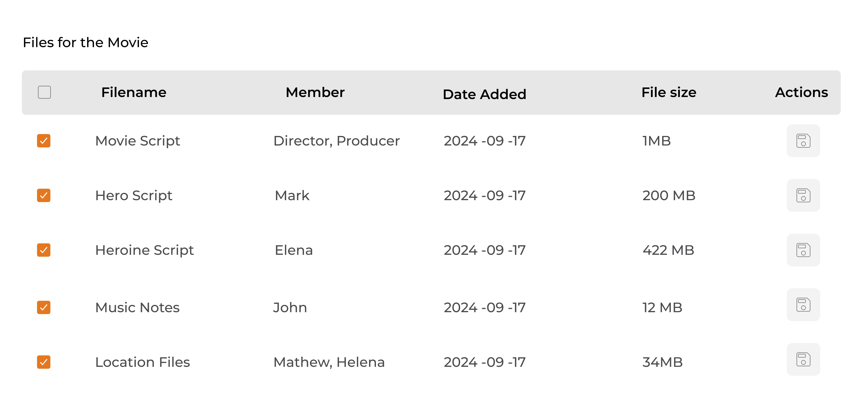This screenshot has height=401, width=868.
Task: Untick the Music Notes checkbox
Action: [44, 307]
